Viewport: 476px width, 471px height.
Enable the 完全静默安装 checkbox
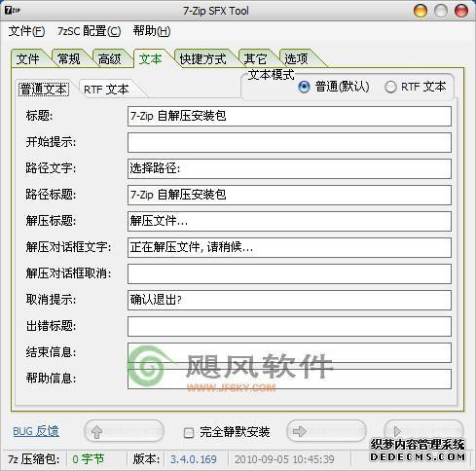click(189, 432)
